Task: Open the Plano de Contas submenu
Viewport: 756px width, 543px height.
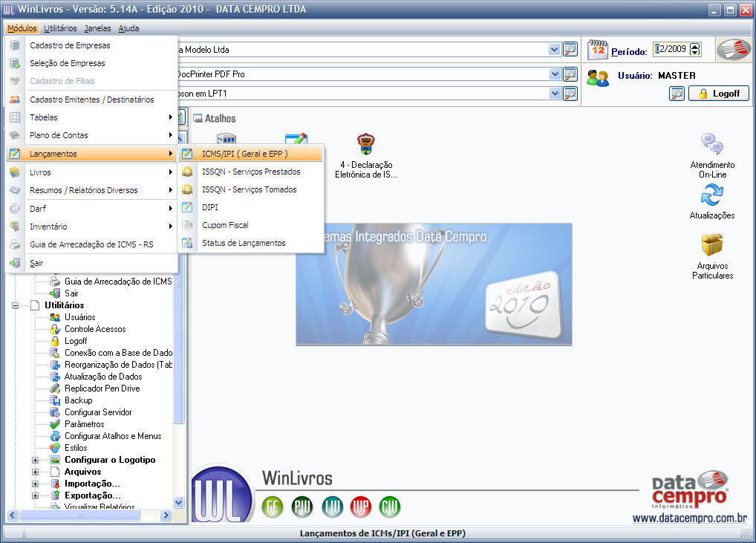Action: tap(91, 135)
